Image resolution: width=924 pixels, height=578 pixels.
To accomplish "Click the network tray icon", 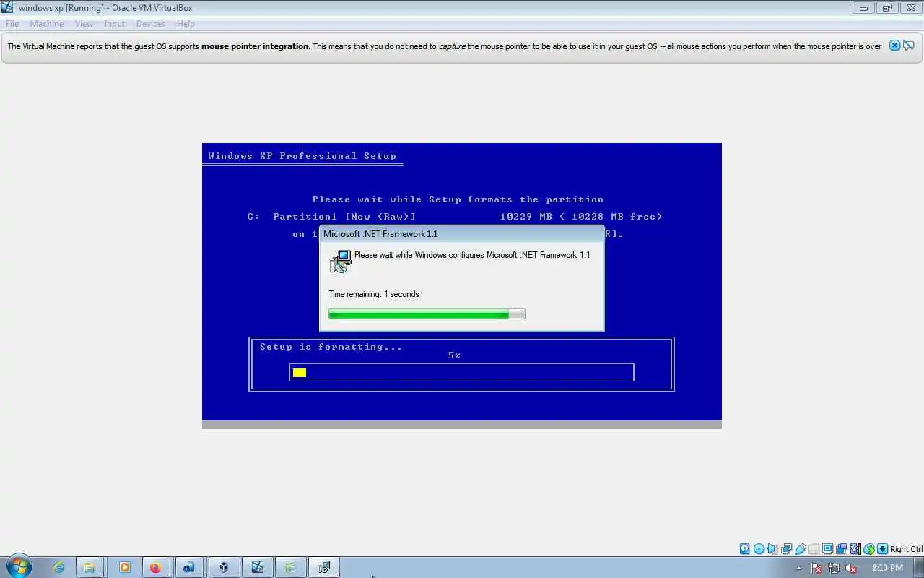I will click(834, 569).
